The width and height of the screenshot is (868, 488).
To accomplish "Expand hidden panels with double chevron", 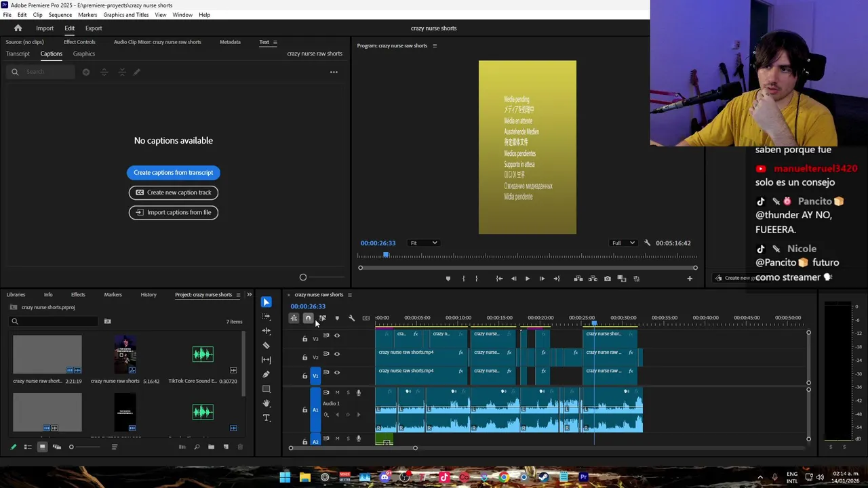I will click(249, 295).
